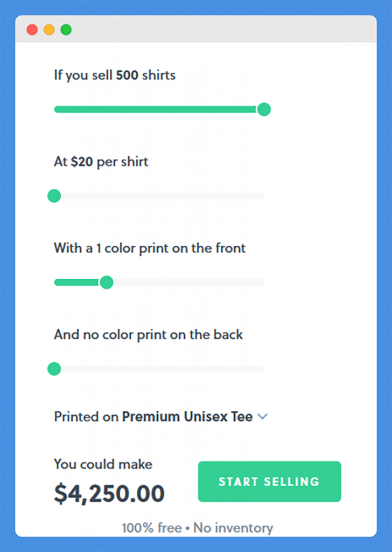Click the back print colors slider handle
392x552 pixels.
tap(54, 369)
